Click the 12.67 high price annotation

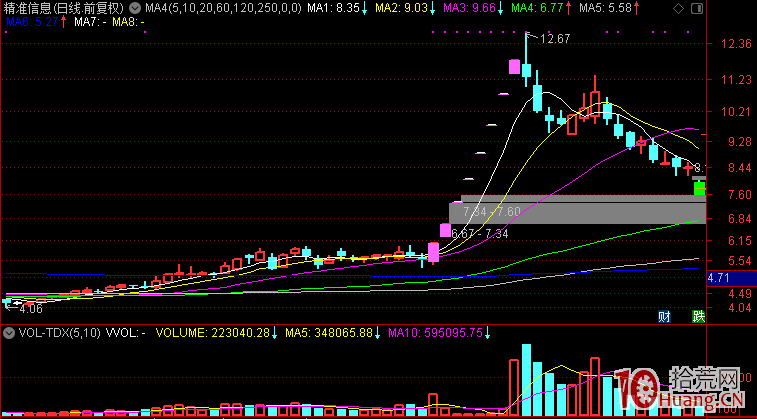[555, 39]
